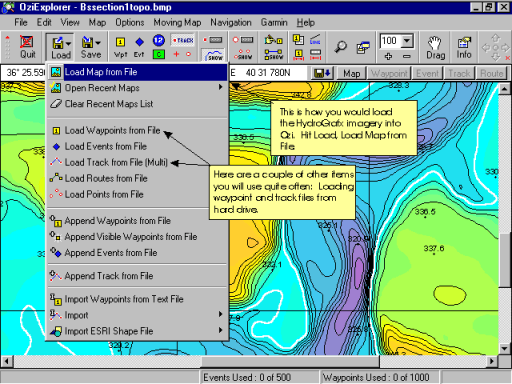Choose Load Track from File (Multi)

(138, 162)
